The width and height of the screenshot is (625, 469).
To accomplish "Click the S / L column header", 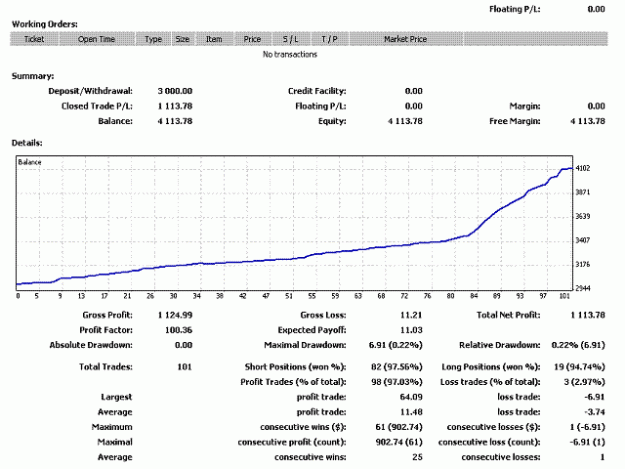I will 291,39.
